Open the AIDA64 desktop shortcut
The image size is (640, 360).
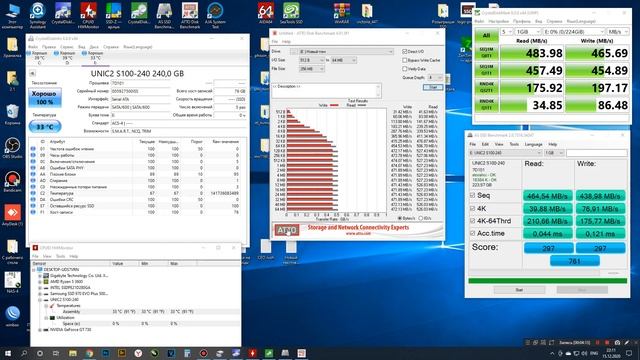pyautogui.click(x=266, y=13)
